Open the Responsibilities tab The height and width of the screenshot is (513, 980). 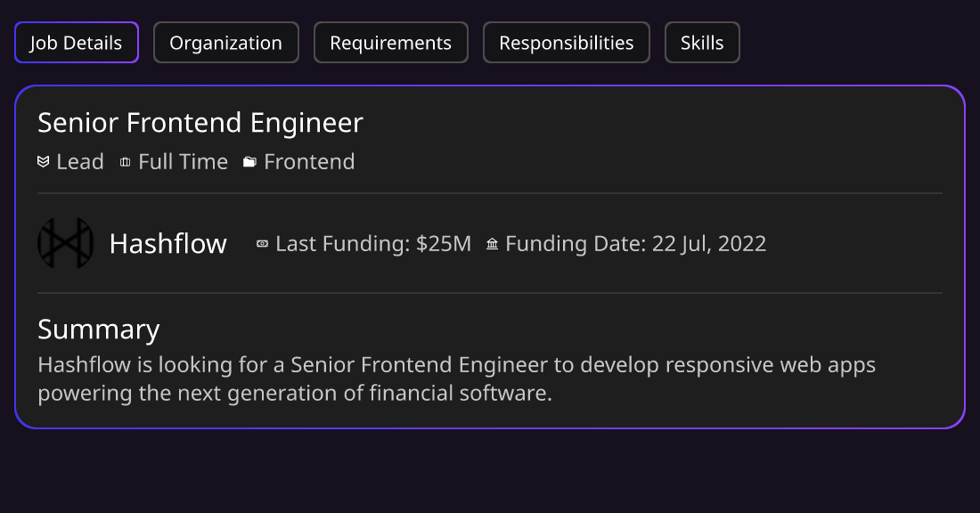point(567,43)
